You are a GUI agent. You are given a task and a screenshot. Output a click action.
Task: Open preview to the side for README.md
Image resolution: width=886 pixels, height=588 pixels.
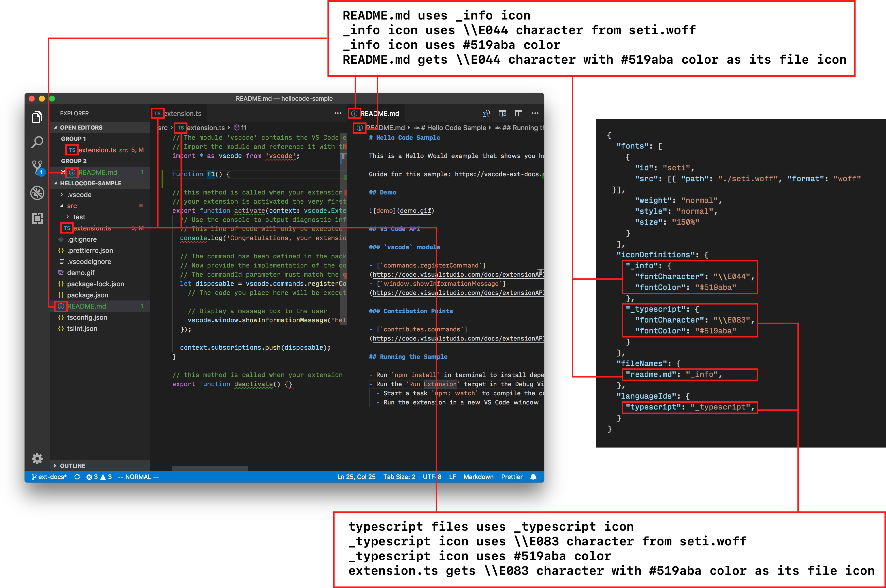tap(502, 113)
